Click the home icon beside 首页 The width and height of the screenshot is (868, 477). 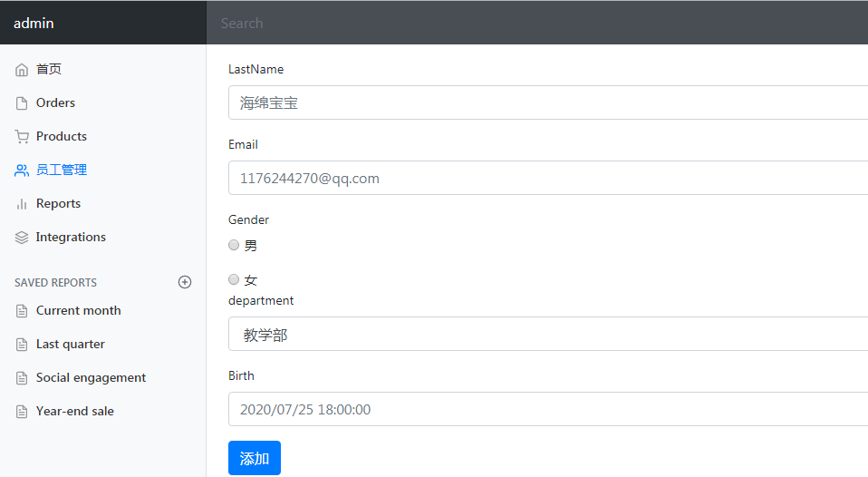[22, 70]
